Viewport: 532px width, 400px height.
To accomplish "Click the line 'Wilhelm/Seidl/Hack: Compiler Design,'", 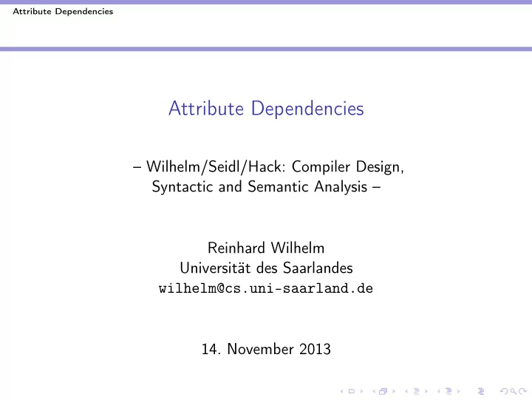I will click(275, 166).
